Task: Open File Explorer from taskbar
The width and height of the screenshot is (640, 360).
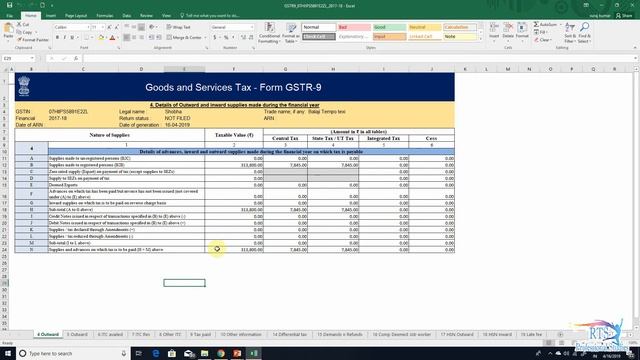Action: 204,353
